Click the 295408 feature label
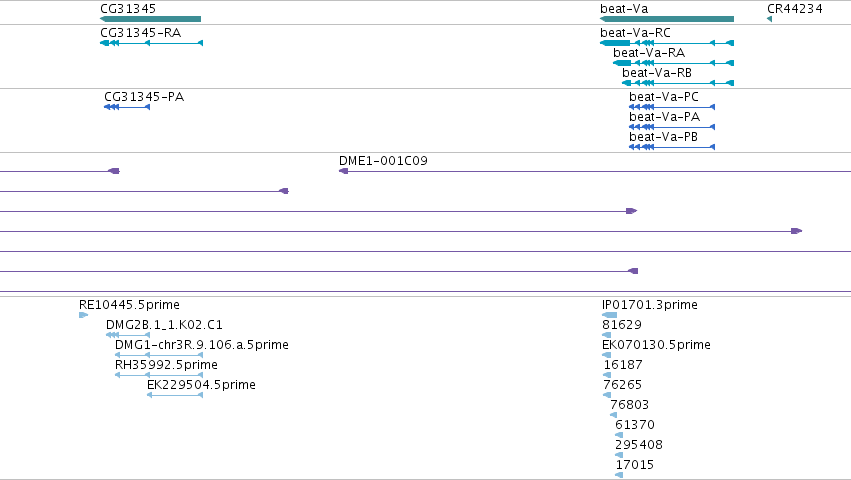 [639, 445]
